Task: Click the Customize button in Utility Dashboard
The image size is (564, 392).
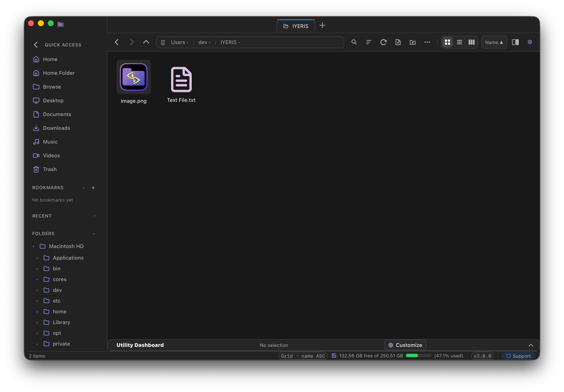Action: (x=405, y=345)
